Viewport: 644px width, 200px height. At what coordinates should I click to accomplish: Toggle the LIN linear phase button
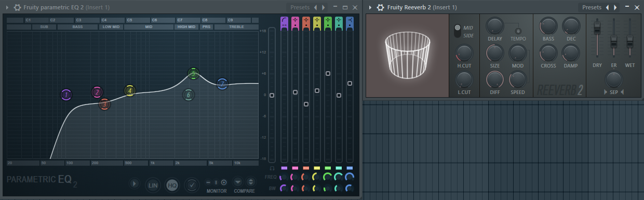point(153,184)
